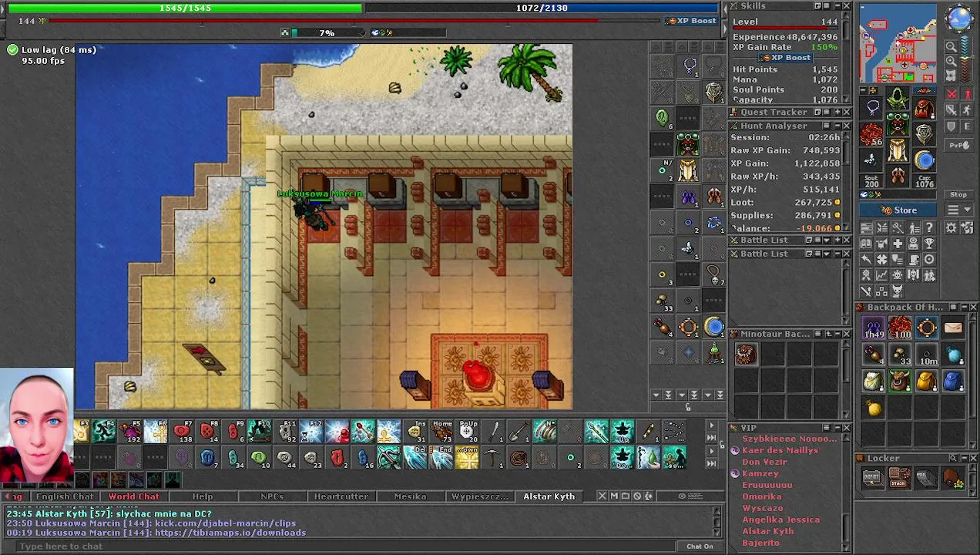Image resolution: width=980 pixels, height=555 pixels.
Task: Select Alstar Kyth in the VIP list
Action: pyautogui.click(x=767, y=531)
